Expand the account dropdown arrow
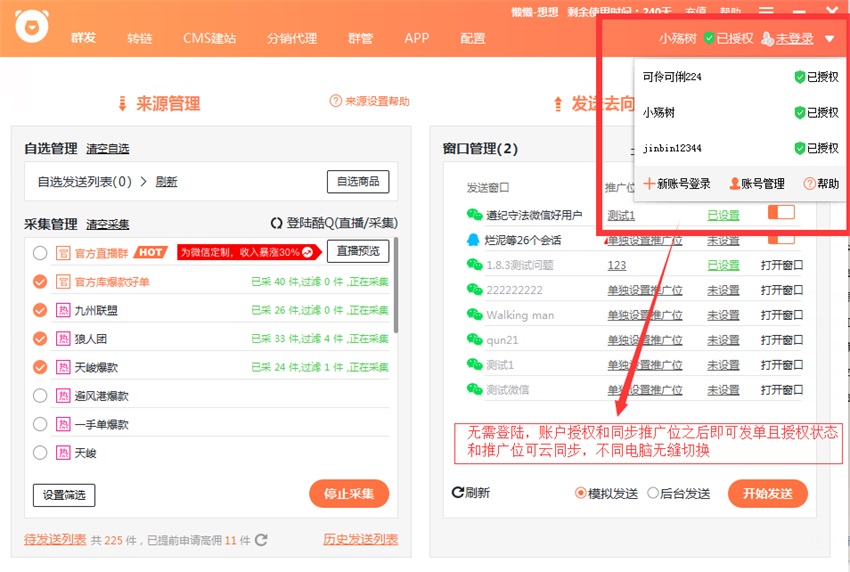The width and height of the screenshot is (850, 572). (829, 38)
